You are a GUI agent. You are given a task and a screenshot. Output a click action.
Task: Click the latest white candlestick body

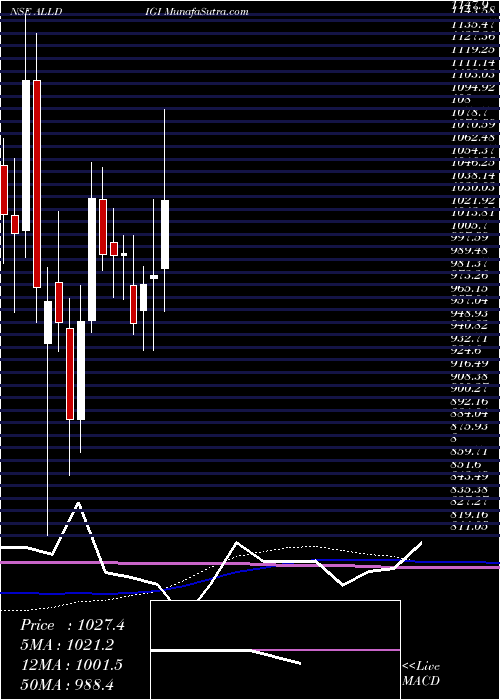pyautogui.click(x=165, y=234)
